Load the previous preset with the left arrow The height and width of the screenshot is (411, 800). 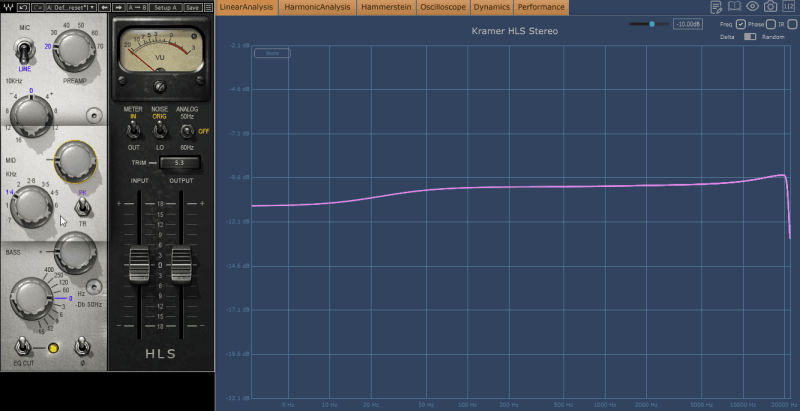[x=105, y=8]
